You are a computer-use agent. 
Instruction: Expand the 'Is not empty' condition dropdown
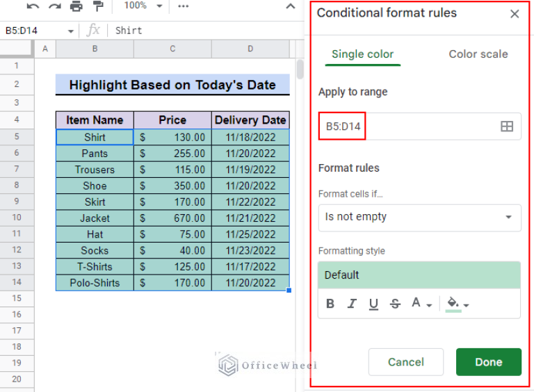419,218
